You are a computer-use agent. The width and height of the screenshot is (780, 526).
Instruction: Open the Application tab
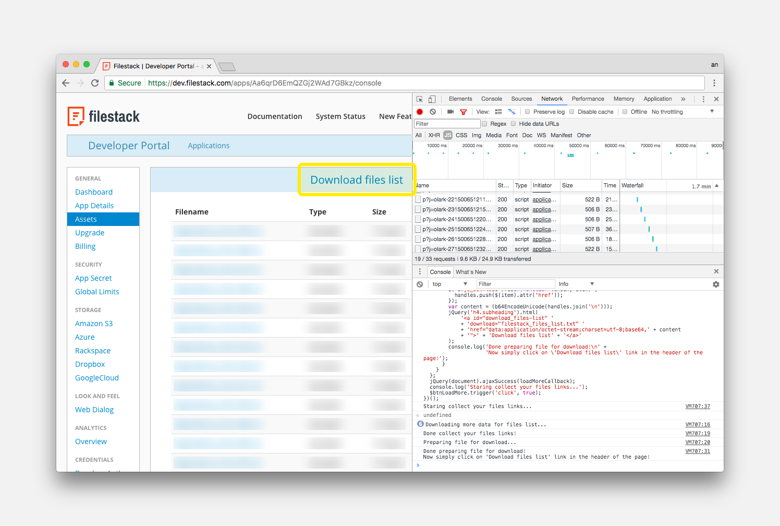click(x=657, y=99)
